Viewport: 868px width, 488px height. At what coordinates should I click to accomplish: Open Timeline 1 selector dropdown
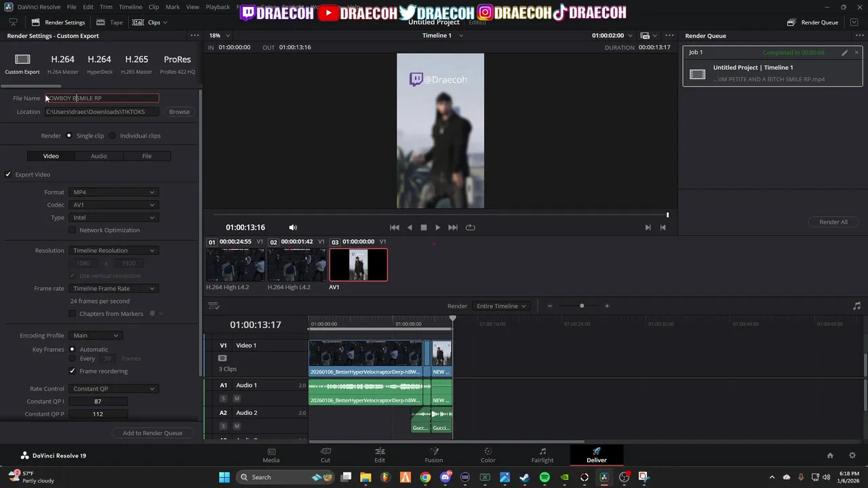click(443, 35)
